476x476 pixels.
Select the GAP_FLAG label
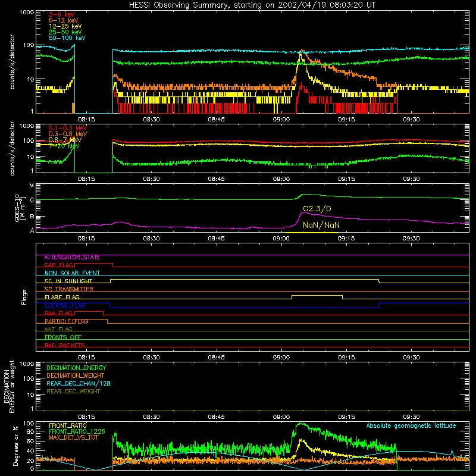(x=59, y=265)
